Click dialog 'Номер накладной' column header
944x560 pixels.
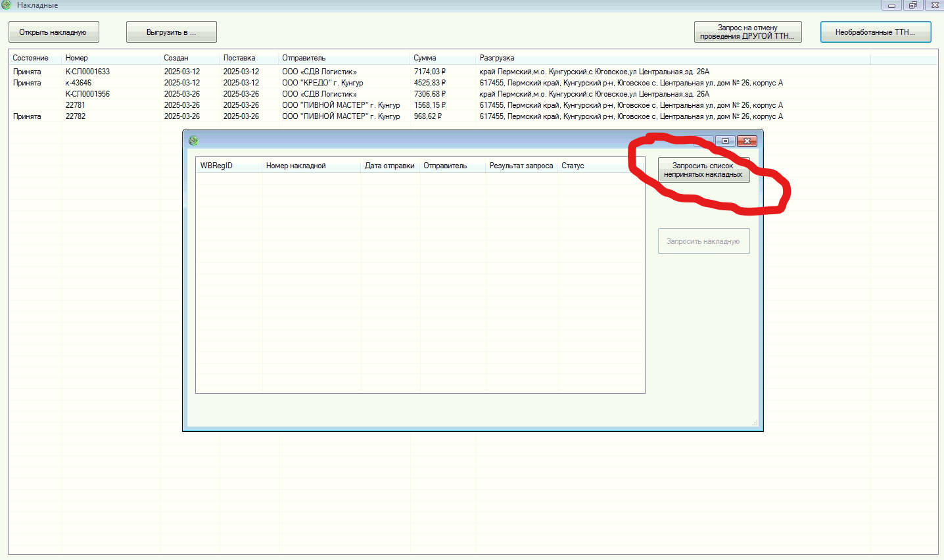pos(312,166)
